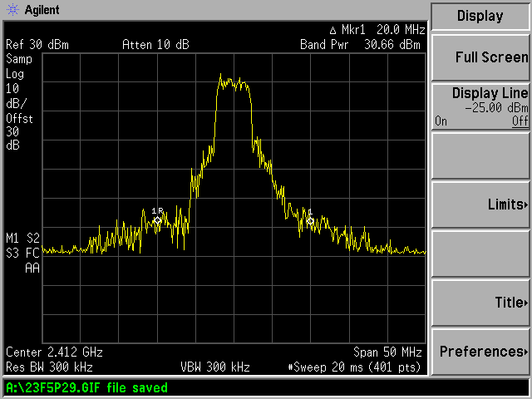Select the delta marker diamond right of the peak
The image size is (532, 399).
coord(310,220)
